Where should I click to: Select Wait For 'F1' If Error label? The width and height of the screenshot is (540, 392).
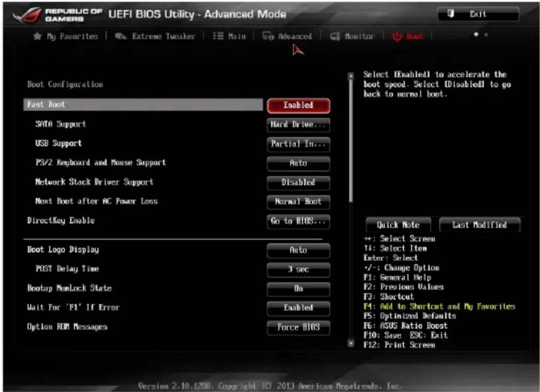coord(73,307)
